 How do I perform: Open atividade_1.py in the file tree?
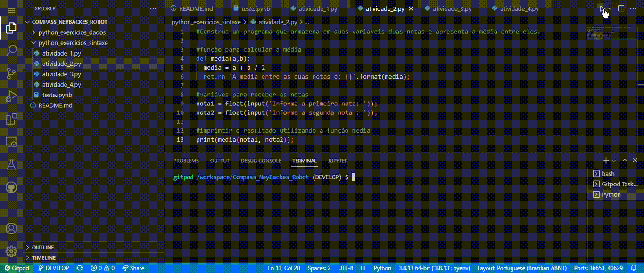(x=93, y=53)
